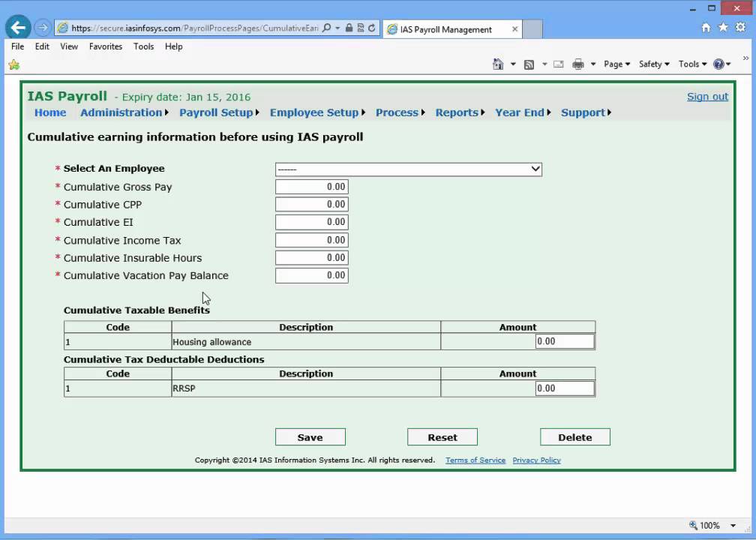
Task: Click the address bar autocomplete dropdown arrow
Action: pyautogui.click(x=337, y=28)
